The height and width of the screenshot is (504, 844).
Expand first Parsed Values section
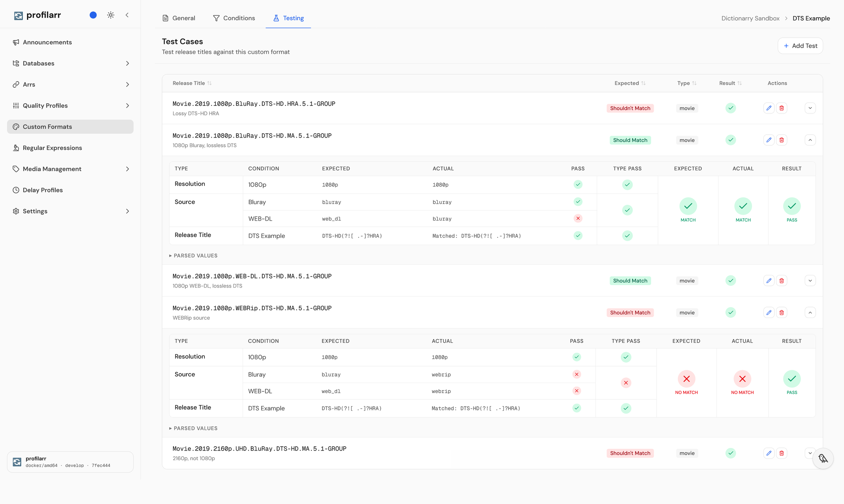[x=193, y=256]
